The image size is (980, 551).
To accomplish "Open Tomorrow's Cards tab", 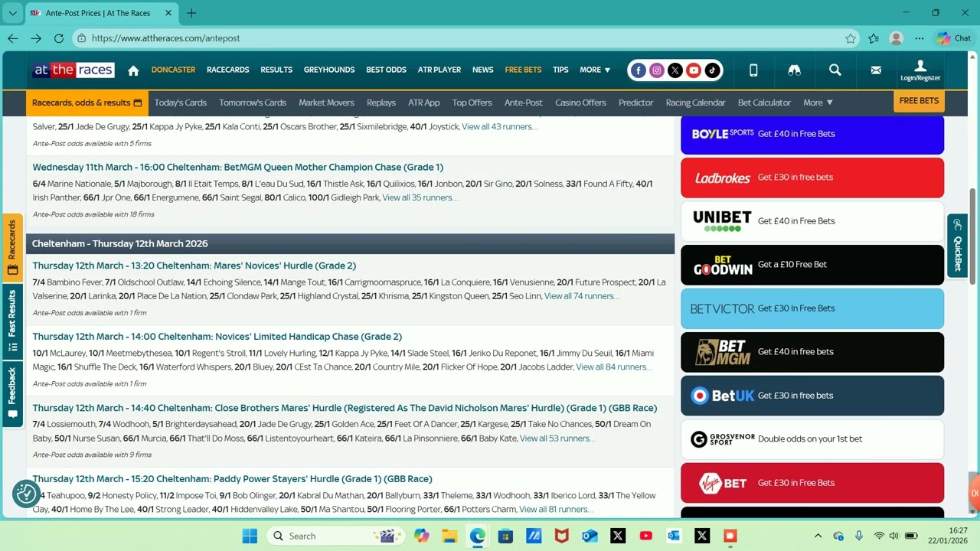I will coord(253,103).
